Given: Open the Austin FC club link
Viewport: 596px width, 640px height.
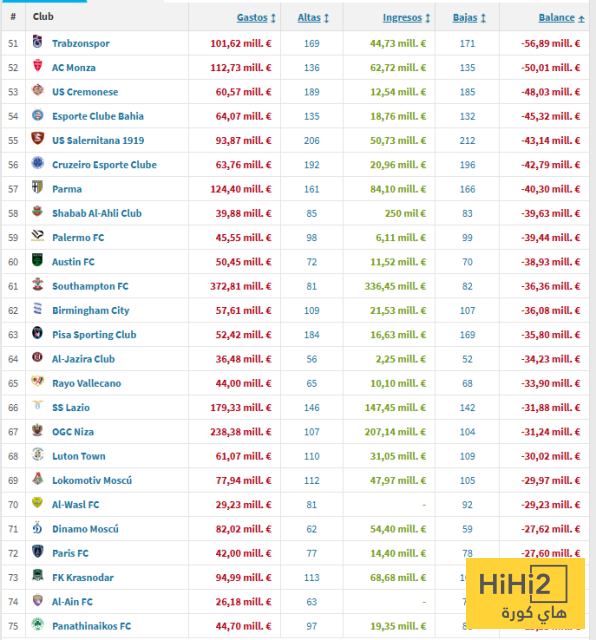Looking at the screenshot, I should [73, 262].
